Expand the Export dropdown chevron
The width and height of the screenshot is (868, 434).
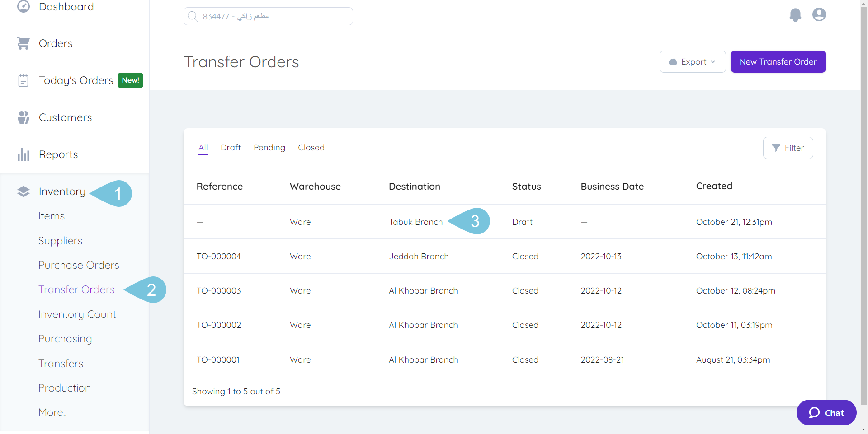713,62
